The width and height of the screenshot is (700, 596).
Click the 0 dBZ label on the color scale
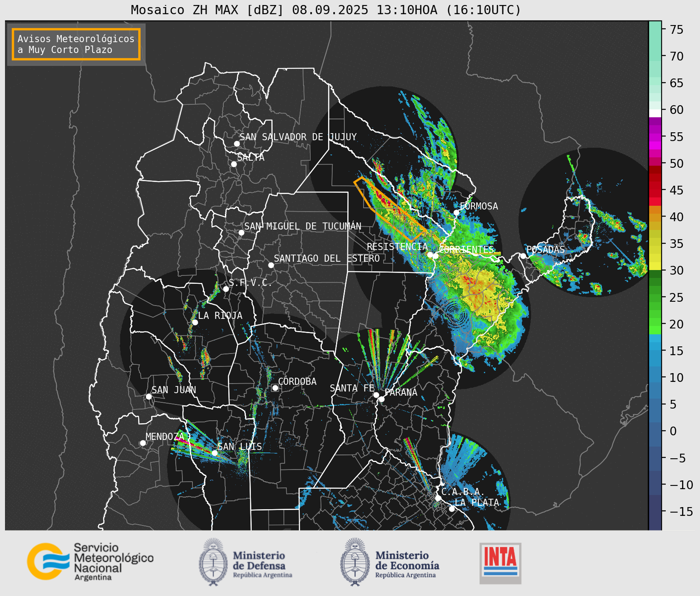point(673,431)
